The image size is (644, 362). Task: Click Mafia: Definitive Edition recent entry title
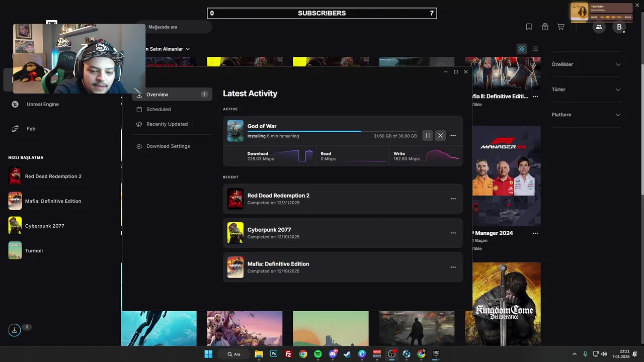pos(278,264)
